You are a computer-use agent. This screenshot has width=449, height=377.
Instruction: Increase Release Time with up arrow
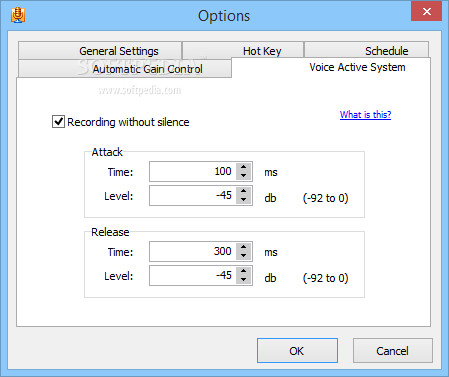pos(244,247)
